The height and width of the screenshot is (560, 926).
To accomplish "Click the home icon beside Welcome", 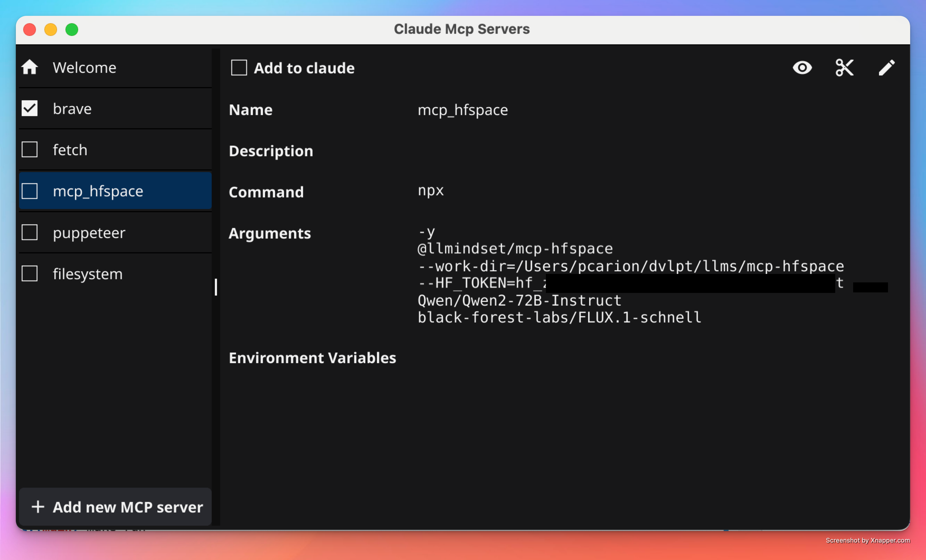I will click(x=30, y=68).
